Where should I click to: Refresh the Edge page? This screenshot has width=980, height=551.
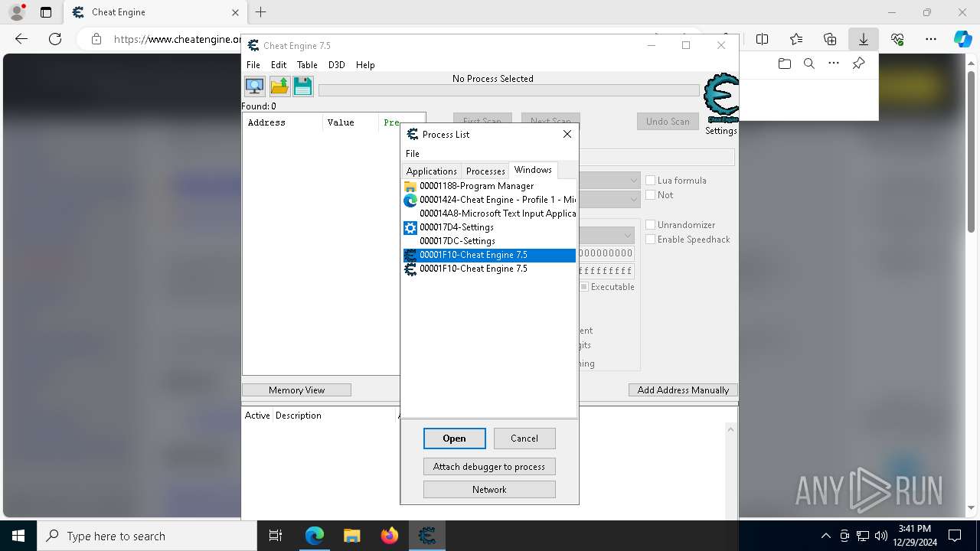(x=55, y=39)
